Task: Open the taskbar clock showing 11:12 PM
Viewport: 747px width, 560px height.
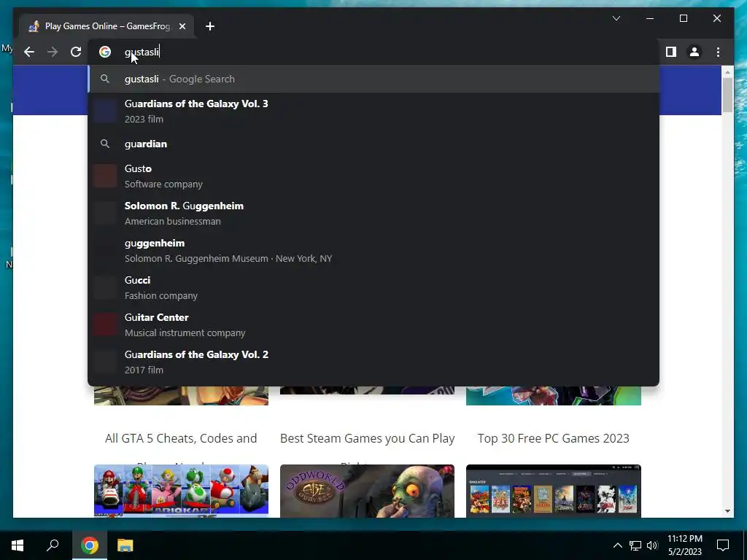Action: coord(684,545)
